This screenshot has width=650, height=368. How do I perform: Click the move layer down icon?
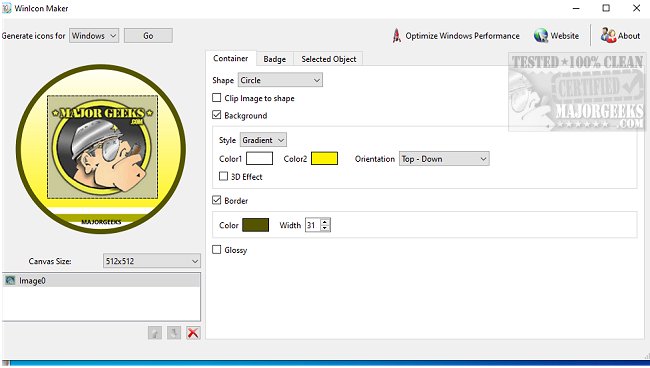[174, 333]
